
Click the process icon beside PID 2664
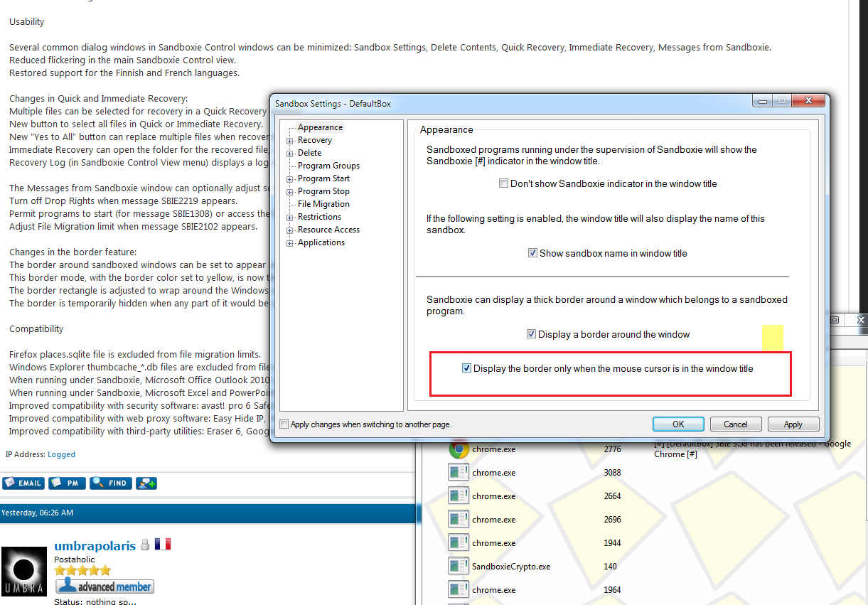(459, 496)
